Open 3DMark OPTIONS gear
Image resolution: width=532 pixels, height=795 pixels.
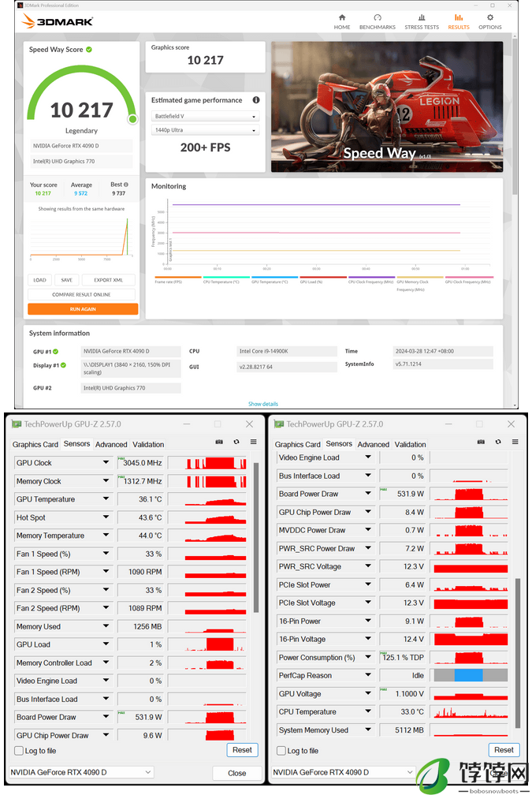(x=490, y=22)
